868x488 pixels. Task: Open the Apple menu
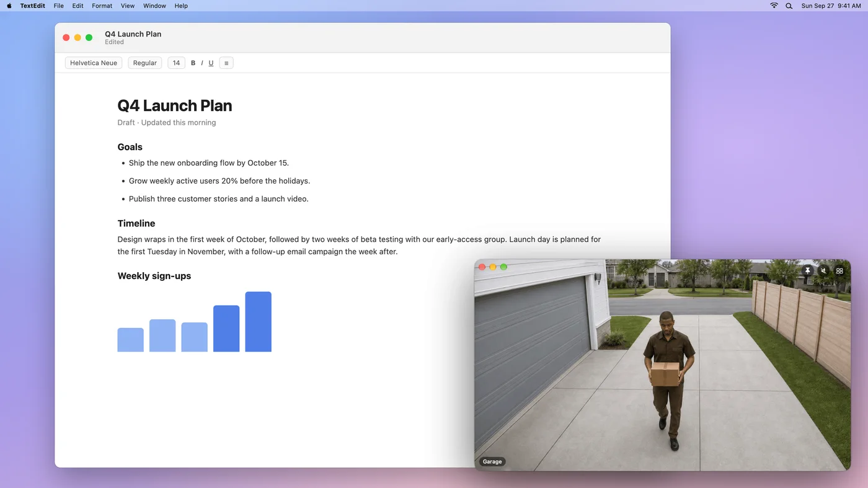pos(9,6)
